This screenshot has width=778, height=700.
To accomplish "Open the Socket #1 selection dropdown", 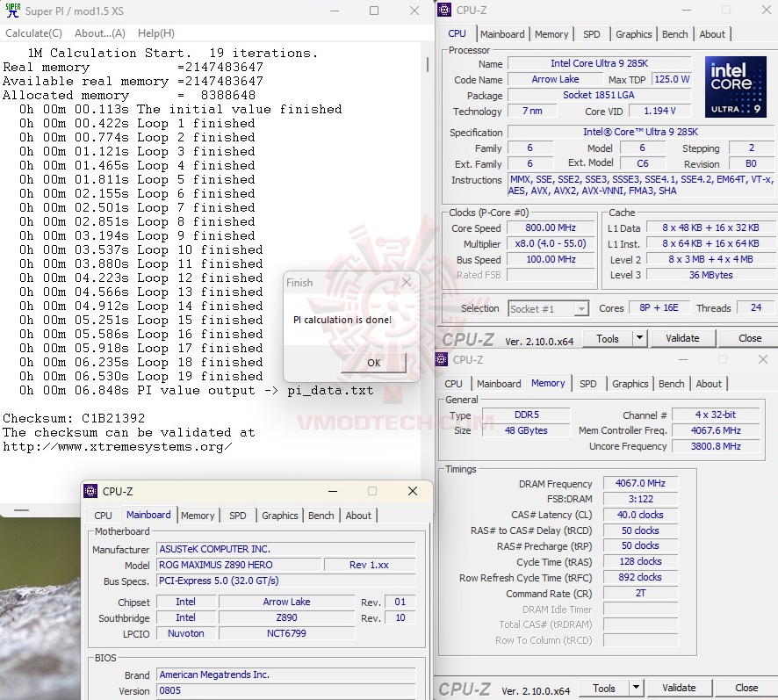I will pyautogui.click(x=548, y=309).
